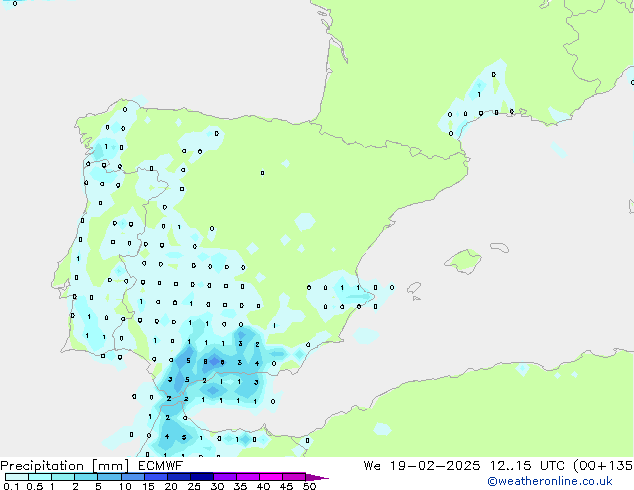Screen dimensions: 634x490
Task: Click the '40' legend scale label
Action: coord(263,486)
